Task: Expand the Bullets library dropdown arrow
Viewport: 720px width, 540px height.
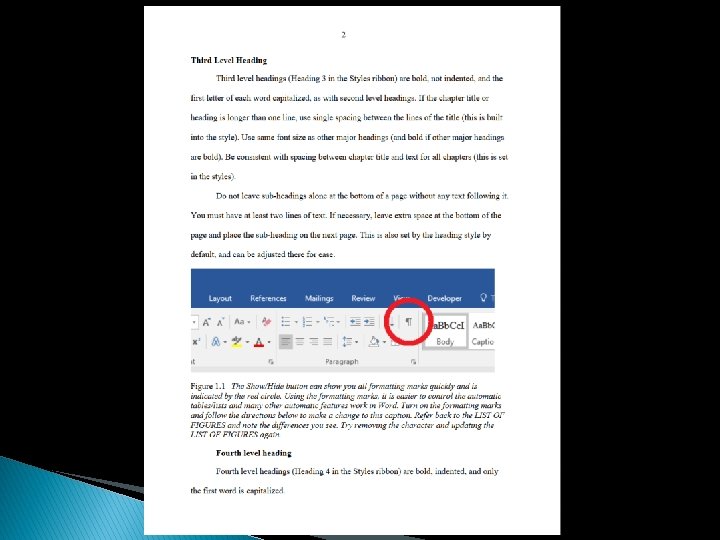Action: 296,322
